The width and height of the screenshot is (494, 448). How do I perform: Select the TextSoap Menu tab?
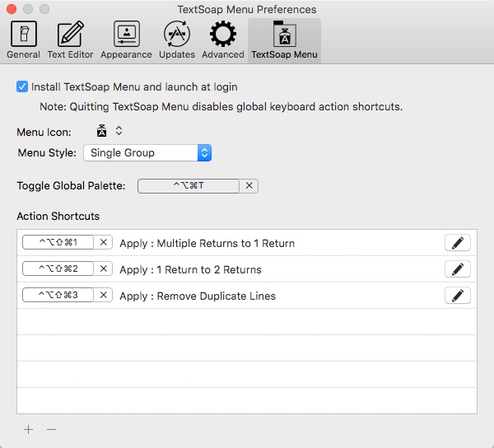tap(284, 40)
